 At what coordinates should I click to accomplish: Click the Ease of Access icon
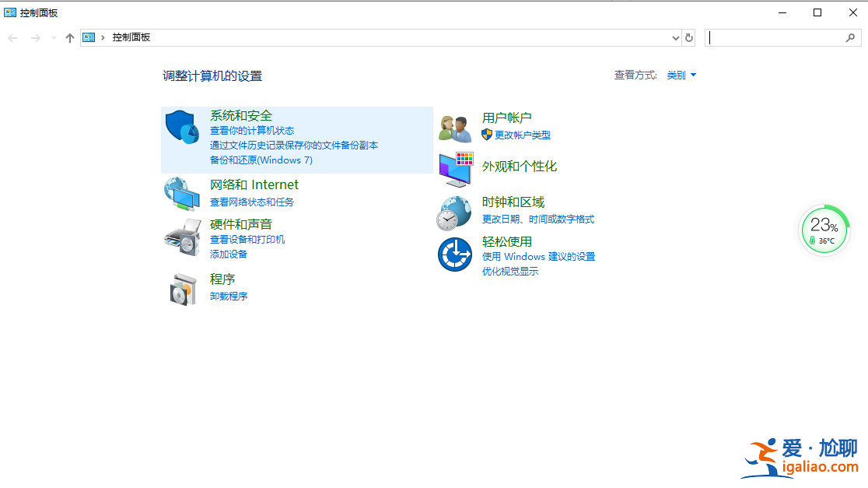tap(455, 255)
